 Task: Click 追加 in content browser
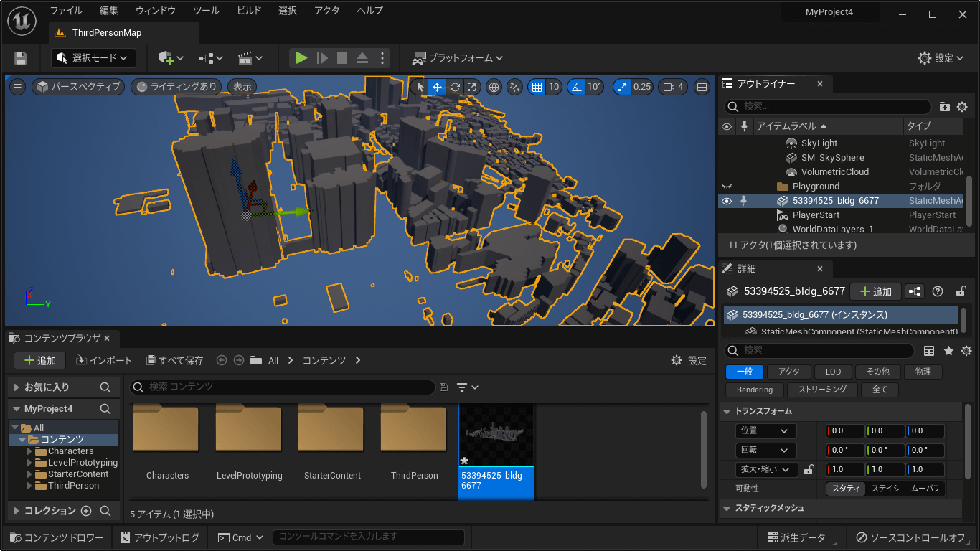(x=40, y=360)
